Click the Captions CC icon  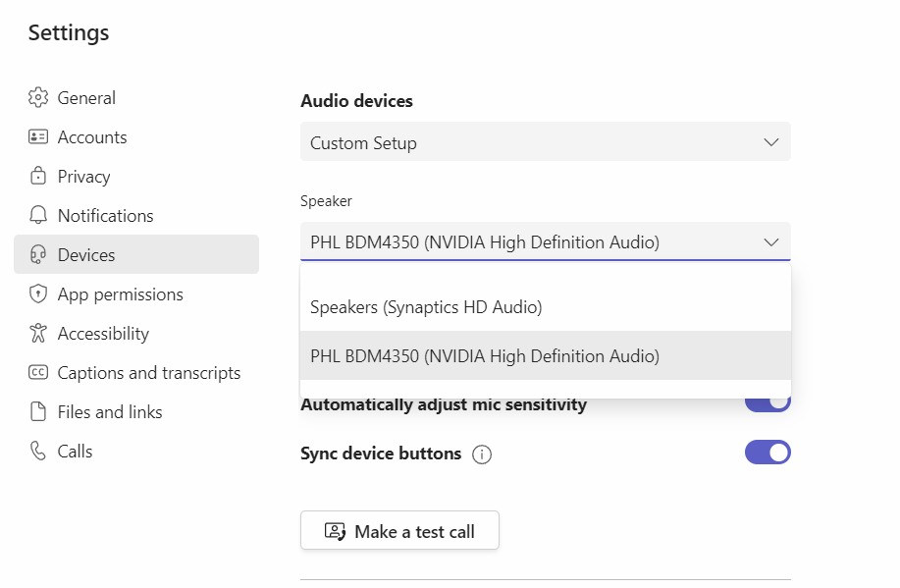coord(38,373)
